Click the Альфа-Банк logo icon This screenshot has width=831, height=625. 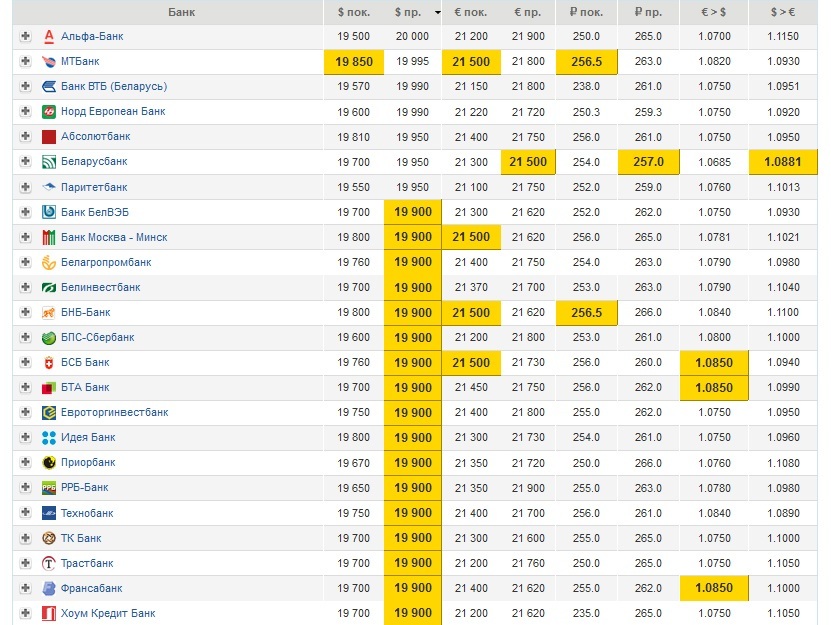pos(49,36)
